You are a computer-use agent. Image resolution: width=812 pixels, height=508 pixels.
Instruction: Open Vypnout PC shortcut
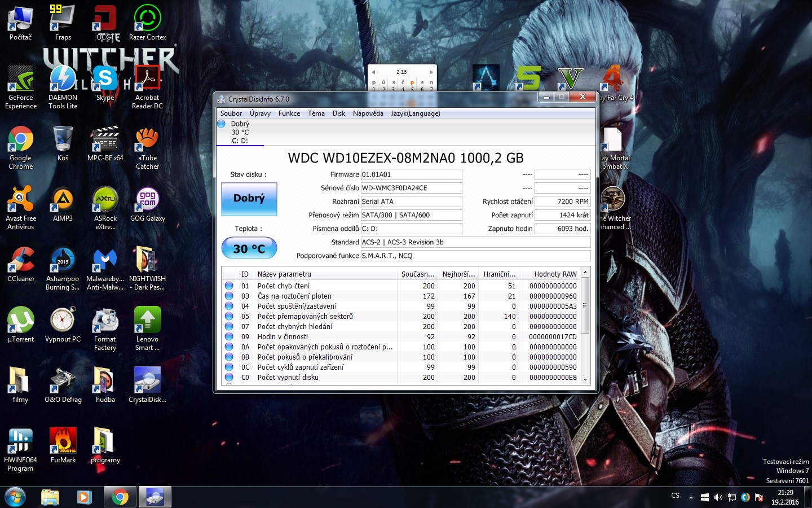point(63,325)
